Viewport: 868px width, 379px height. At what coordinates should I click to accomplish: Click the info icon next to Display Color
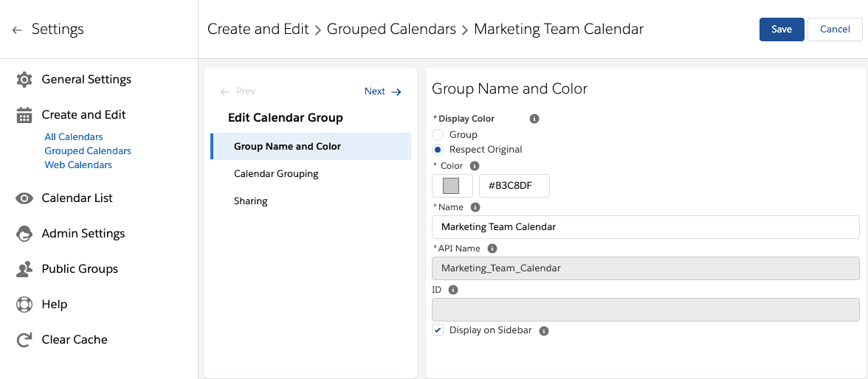tap(534, 119)
